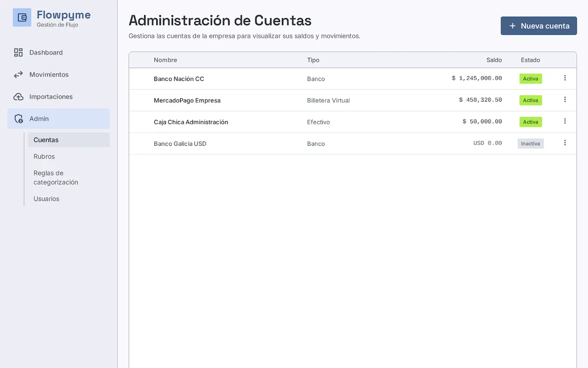Click Activa badge for MercadoPago Empresa
This screenshot has height=368, width=588.
pyautogui.click(x=531, y=100)
